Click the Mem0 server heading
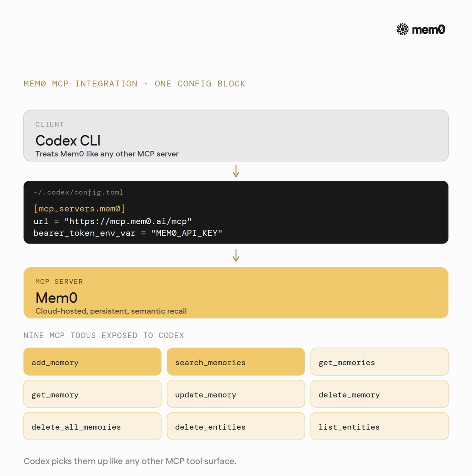 pos(56,298)
